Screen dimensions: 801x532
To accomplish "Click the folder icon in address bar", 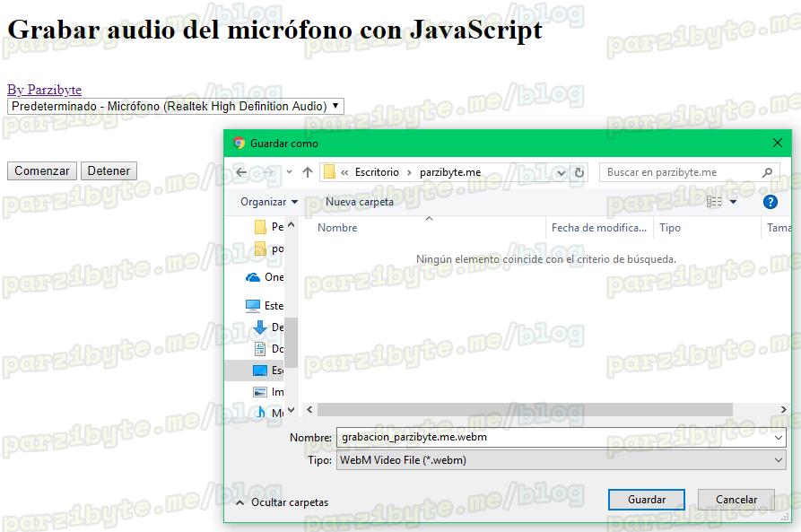I will pos(330,172).
